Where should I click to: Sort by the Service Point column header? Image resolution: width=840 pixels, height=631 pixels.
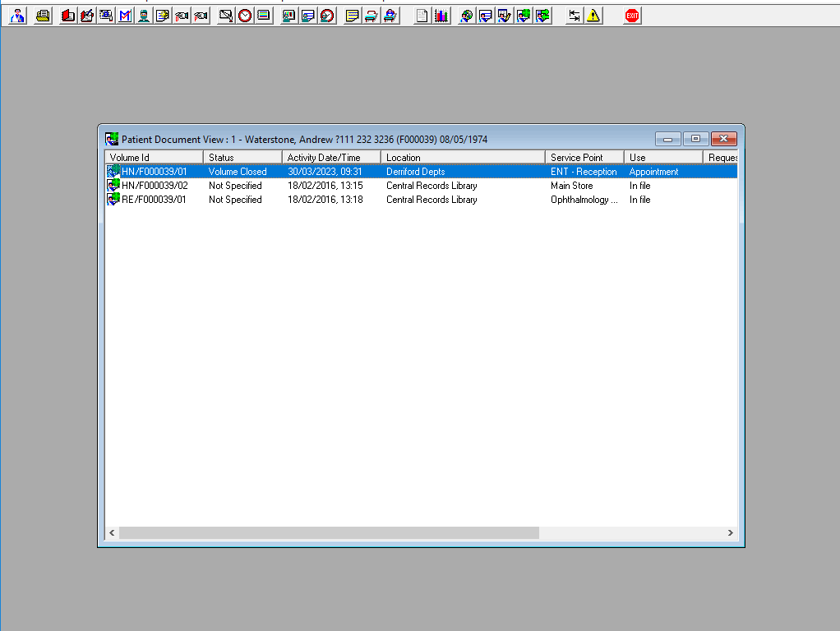584,158
